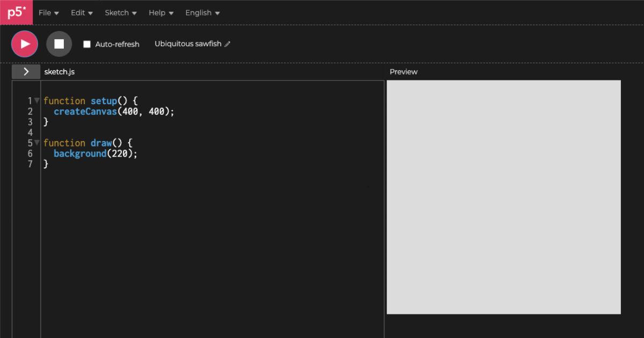Place cursor on background(220) line
Image resolution: width=644 pixels, height=338 pixels.
(x=96, y=153)
